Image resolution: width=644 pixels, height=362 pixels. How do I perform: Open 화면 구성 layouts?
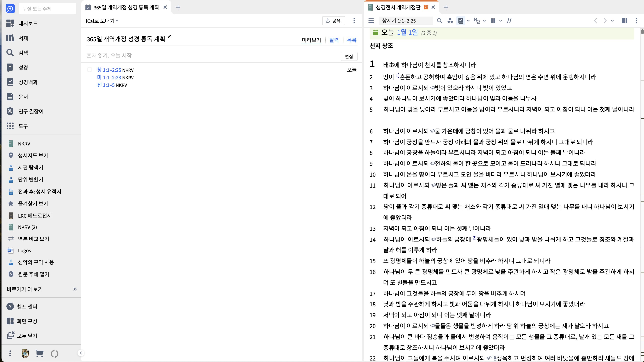click(x=22, y=321)
